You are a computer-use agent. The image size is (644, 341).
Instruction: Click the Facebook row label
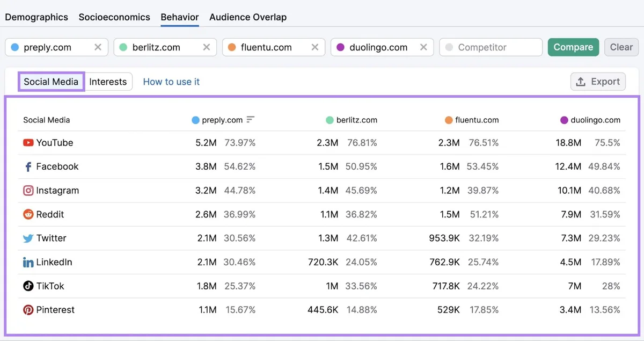pos(57,166)
